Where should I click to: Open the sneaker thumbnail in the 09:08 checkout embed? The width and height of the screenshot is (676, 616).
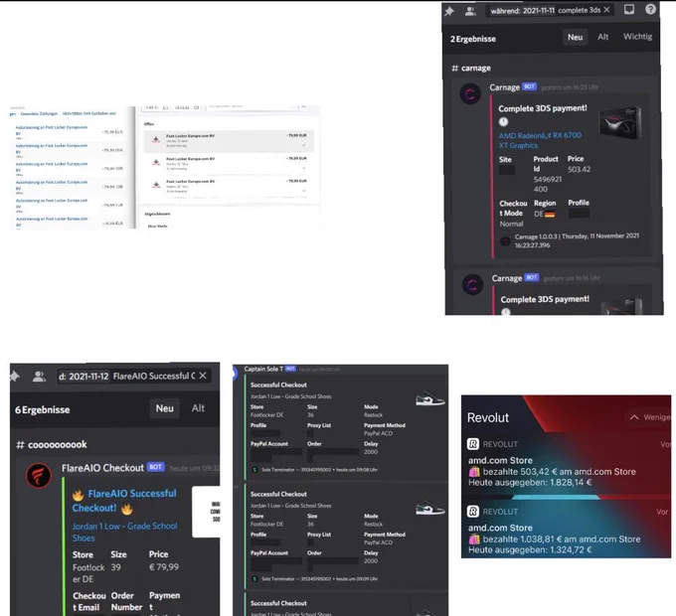click(429, 398)
